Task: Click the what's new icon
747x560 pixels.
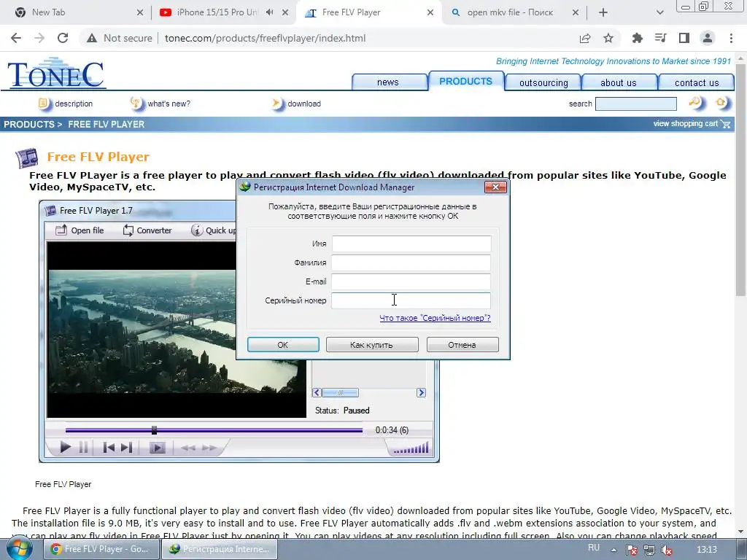Action: click(136, 103)
